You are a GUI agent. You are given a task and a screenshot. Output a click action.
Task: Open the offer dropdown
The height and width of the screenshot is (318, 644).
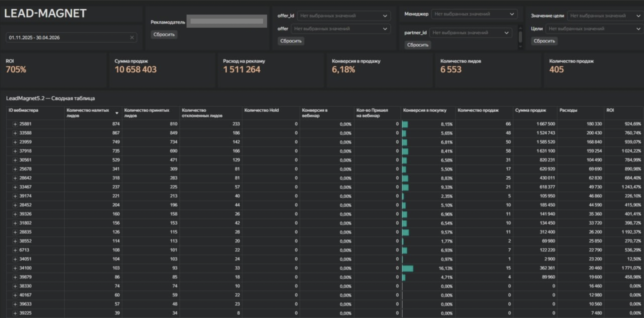click(341, 29)
